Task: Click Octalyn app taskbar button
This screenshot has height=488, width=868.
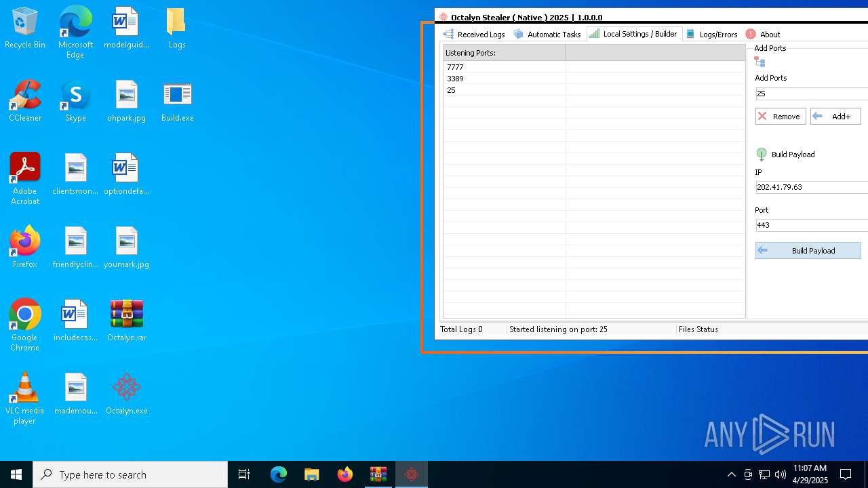Action: pyautogui.click(x=411, y=474)
